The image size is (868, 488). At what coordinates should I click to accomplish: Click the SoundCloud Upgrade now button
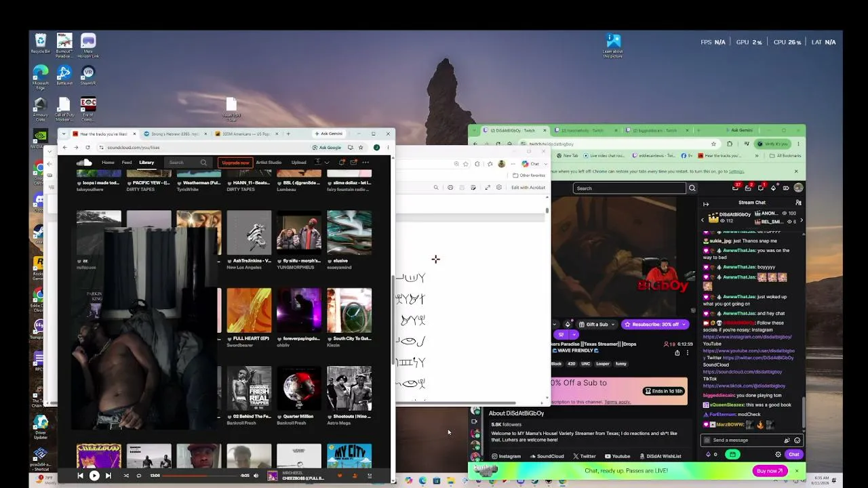click(x=235, y=163)
